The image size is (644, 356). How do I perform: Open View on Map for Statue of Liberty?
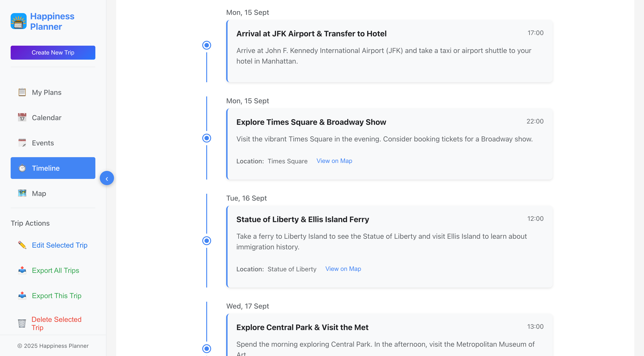[x=343, y=269]
